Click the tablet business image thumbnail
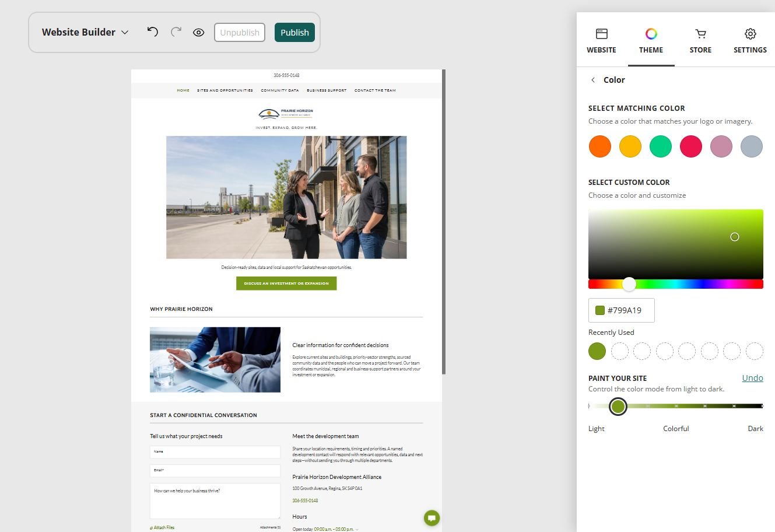 pos(215,360)
